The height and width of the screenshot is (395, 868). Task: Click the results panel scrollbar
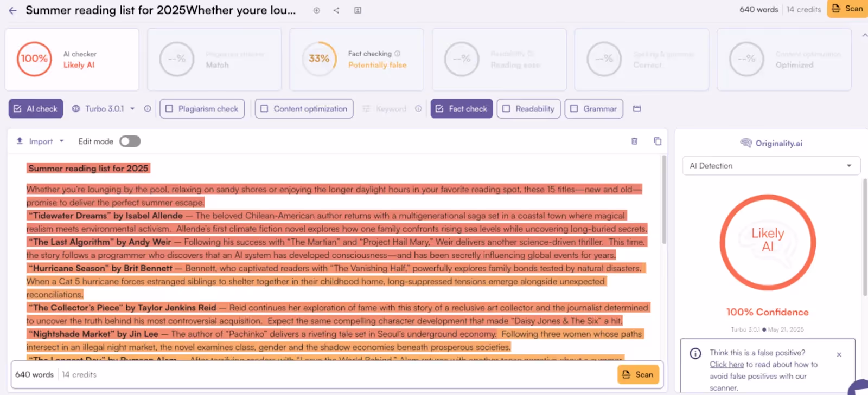(865, 237)
